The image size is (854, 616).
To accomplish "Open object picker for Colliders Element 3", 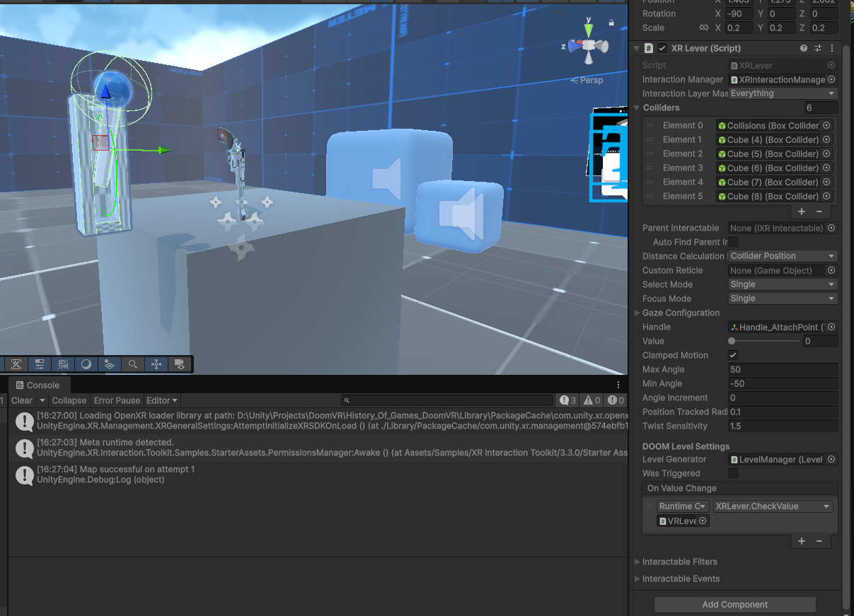I will pyautogui.click(x=826, y=168).
